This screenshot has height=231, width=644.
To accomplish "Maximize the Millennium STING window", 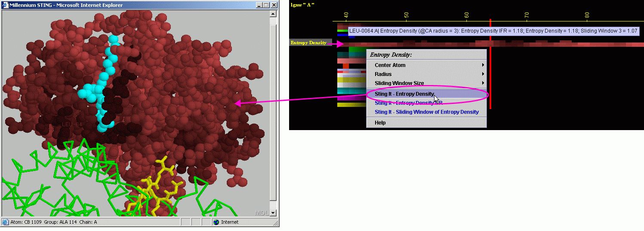I will point(266,5).
